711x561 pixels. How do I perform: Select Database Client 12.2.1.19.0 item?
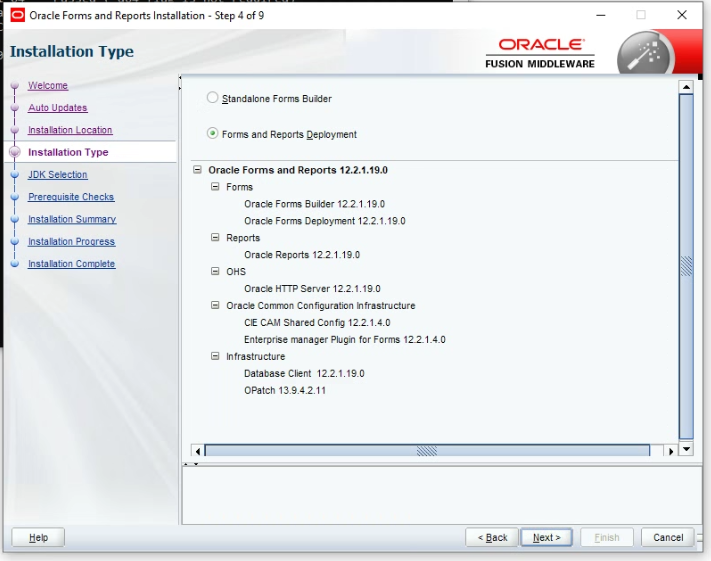tap(304, 373)
